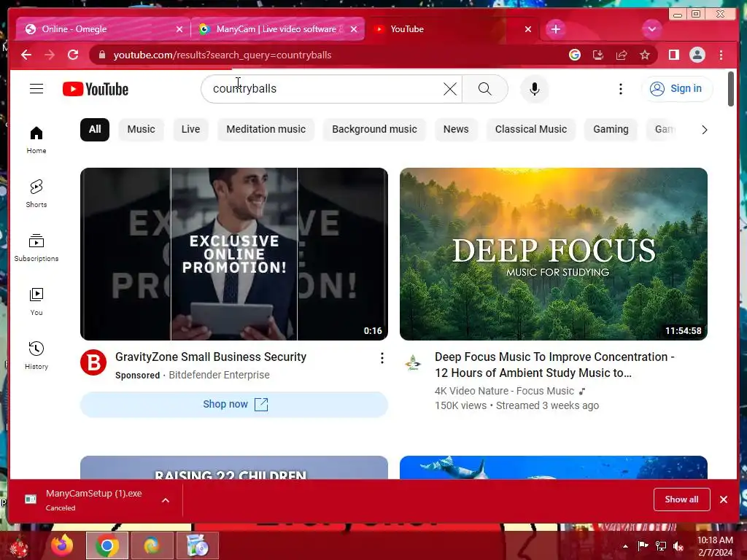
Task: Start voice search with microphone
Action: click(x=535, y=89)
